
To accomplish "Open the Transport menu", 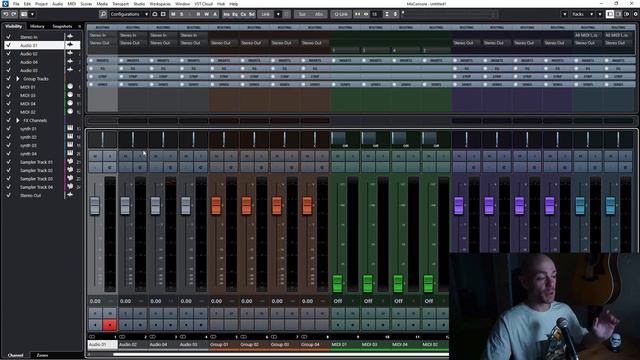I will pyautogui.click(x=120, y=4).
